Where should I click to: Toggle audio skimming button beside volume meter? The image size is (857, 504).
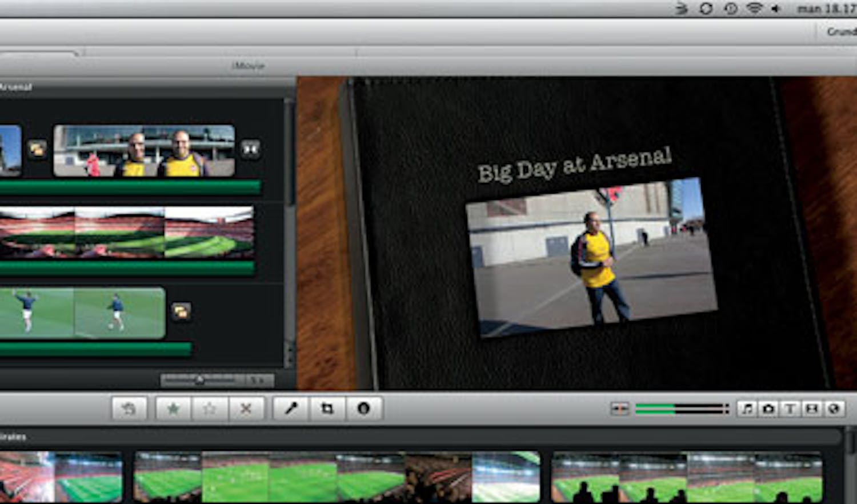tap(620, 409)
